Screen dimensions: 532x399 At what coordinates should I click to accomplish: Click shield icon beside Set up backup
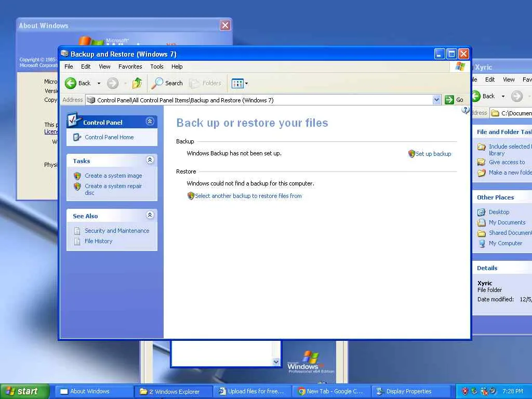[x=411, y=154]
